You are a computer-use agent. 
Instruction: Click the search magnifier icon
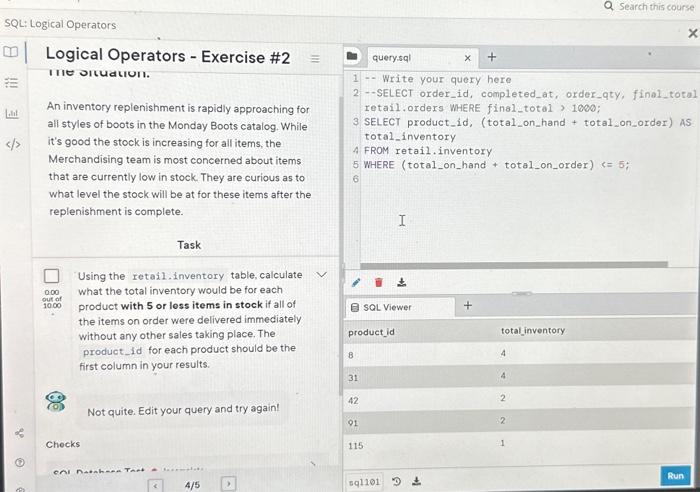[608, 6]
